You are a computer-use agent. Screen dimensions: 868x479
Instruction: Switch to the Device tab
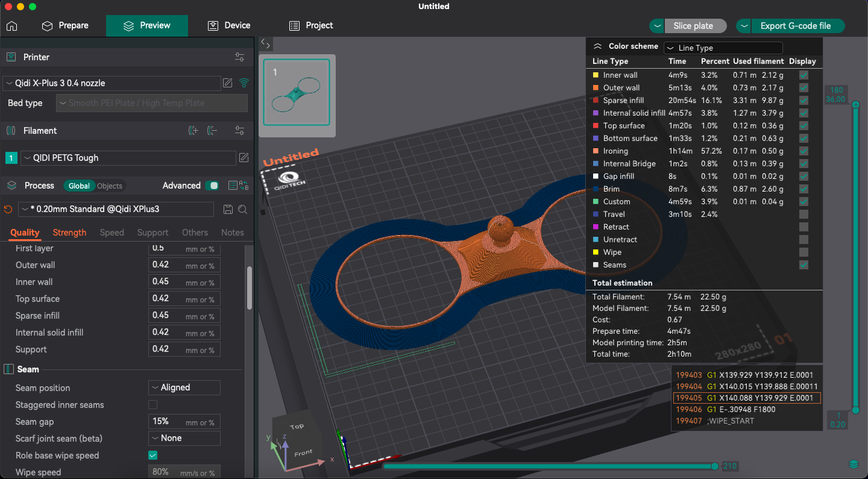pos(229,26)
